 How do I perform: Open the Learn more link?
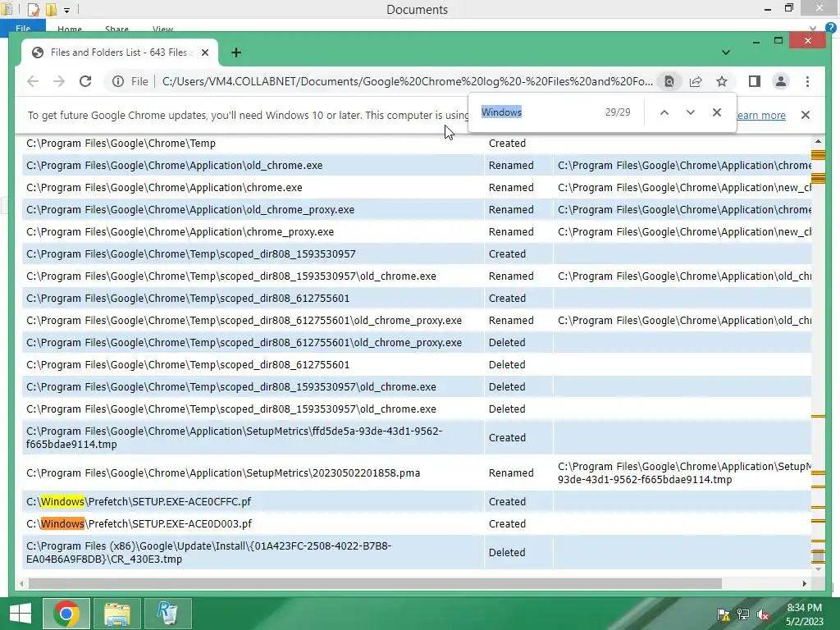761,115
